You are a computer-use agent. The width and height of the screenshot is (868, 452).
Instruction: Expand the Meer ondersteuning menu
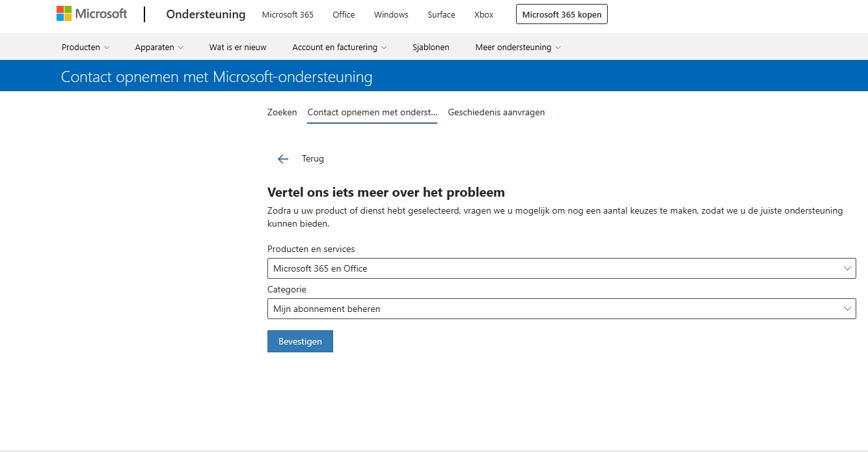pyautogui.click(x=518, y=47)
